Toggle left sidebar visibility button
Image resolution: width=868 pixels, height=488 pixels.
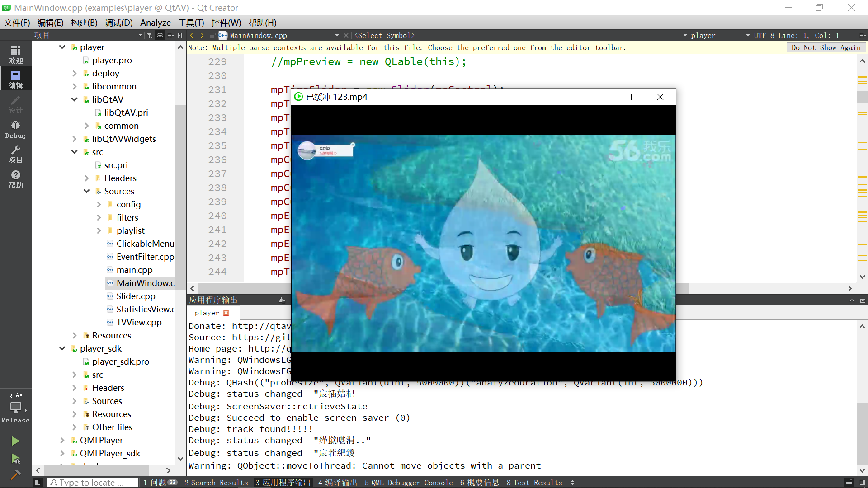point(38,483)
